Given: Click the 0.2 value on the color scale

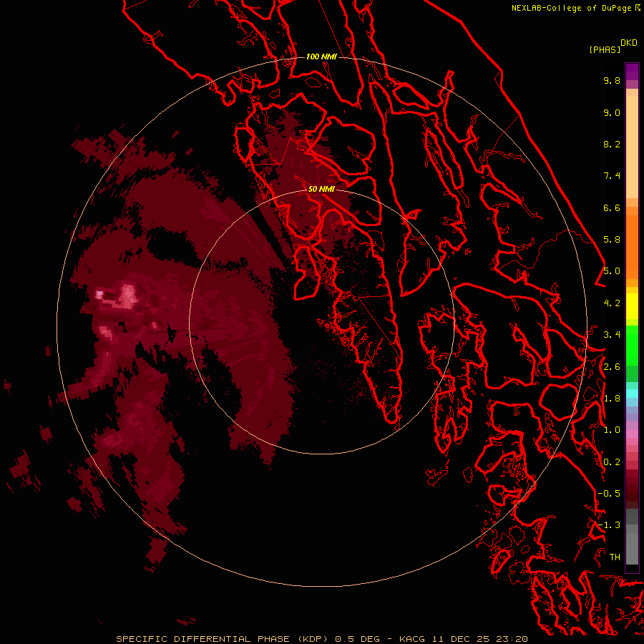Looking at the screenshot, I should click(612, 462).
